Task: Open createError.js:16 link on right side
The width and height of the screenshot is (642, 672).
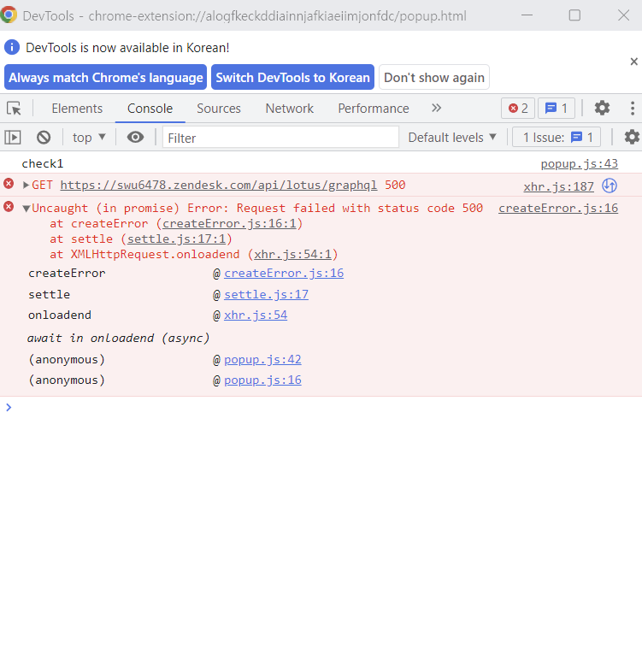Action: tap(558, 209)
